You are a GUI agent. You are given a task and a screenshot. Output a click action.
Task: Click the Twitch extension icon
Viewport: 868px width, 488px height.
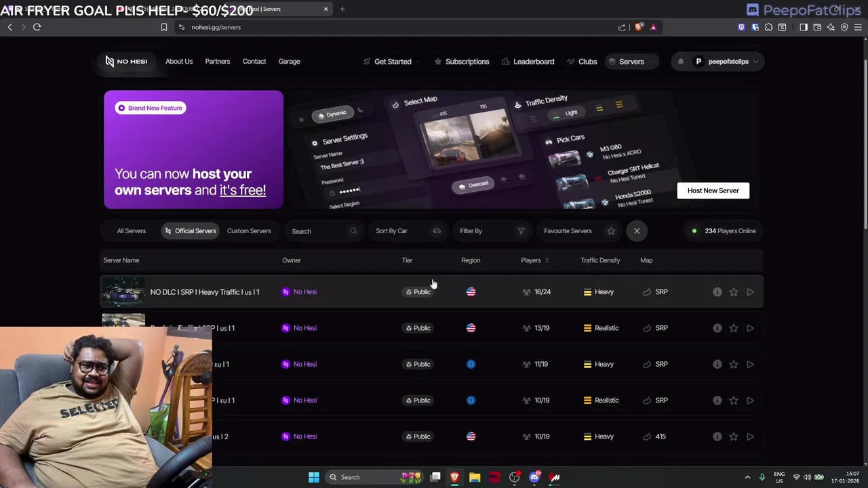[741, 27]
